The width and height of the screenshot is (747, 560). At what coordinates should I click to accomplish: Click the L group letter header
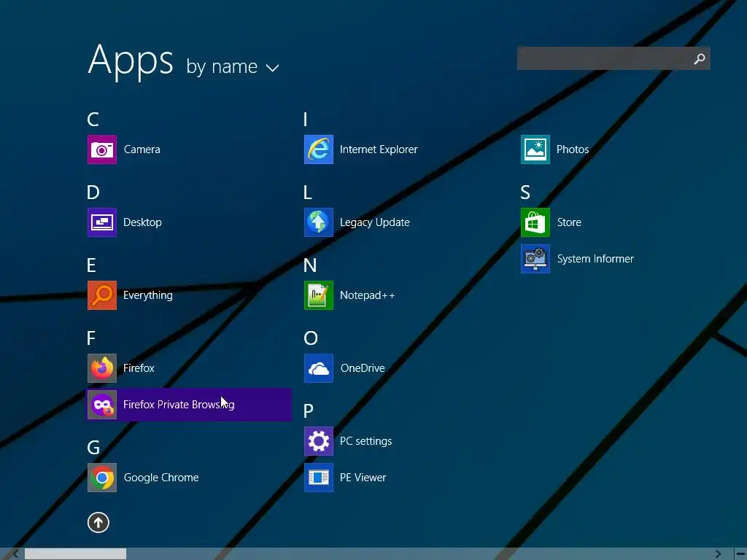coord(308,192)
